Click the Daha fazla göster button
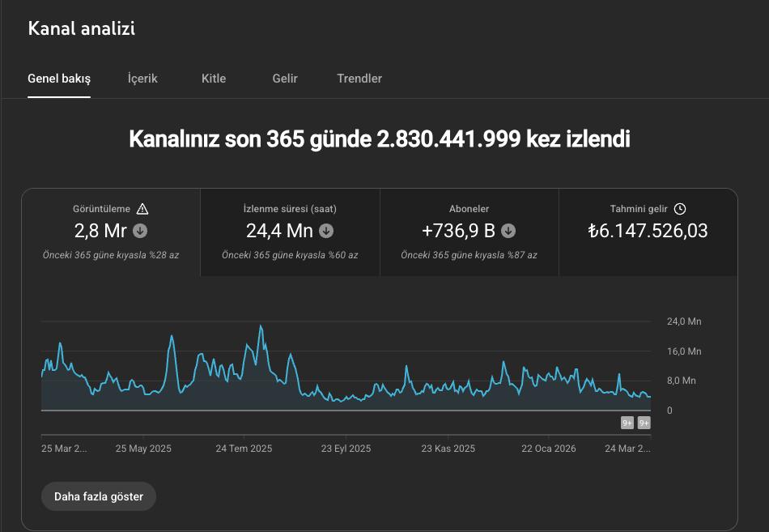The width and height of the screenshot is (769, 532). coord(98,496)
